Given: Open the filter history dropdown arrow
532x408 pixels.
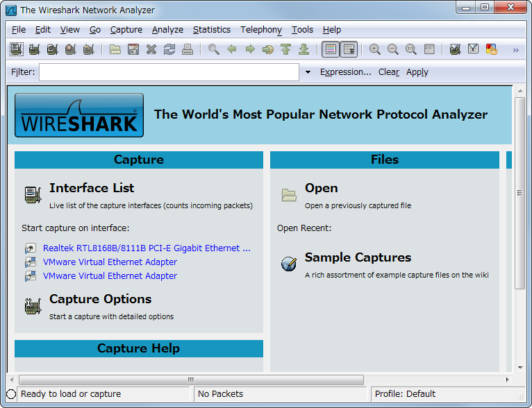Looking at the screenshot, I should point(308,72).
